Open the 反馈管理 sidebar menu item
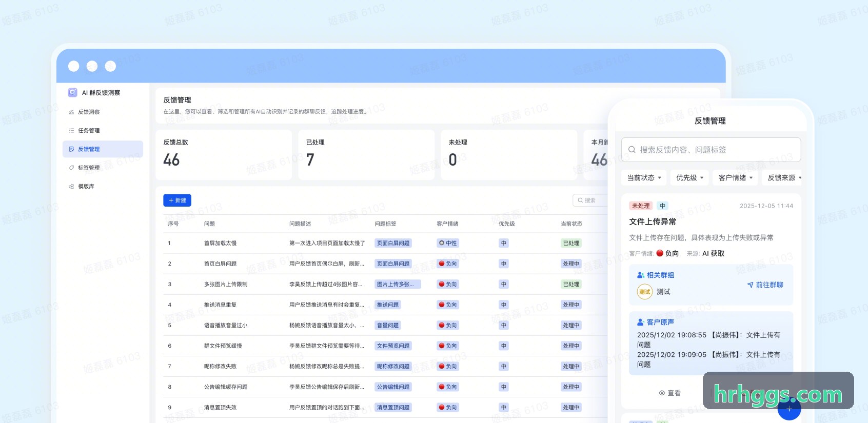The height and width of the screenshot is (423, 868). click(x=103, y=149)
